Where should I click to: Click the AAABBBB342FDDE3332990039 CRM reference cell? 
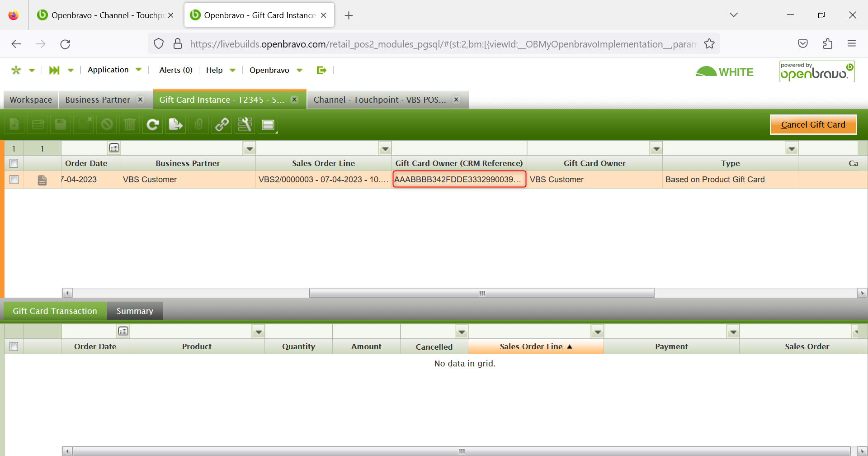(459, 180)
